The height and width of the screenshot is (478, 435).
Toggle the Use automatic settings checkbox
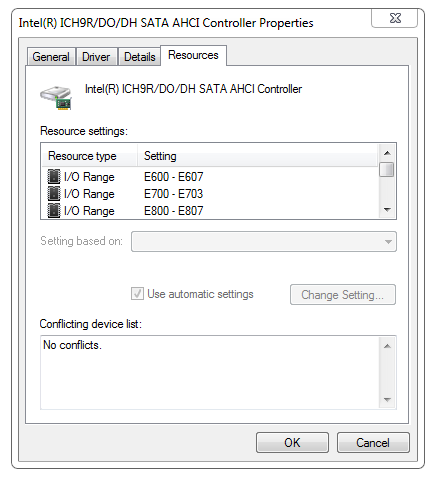(x=137, y=294)
